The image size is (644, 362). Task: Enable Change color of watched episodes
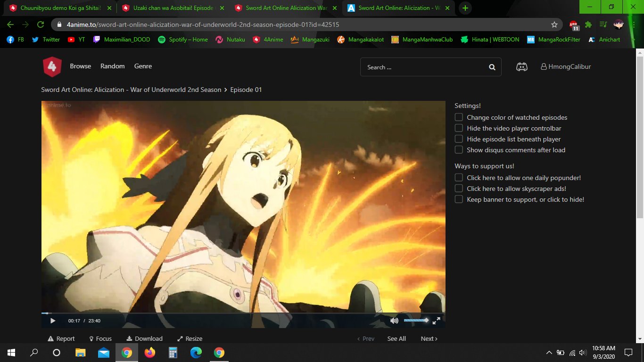tap(459, 117)
